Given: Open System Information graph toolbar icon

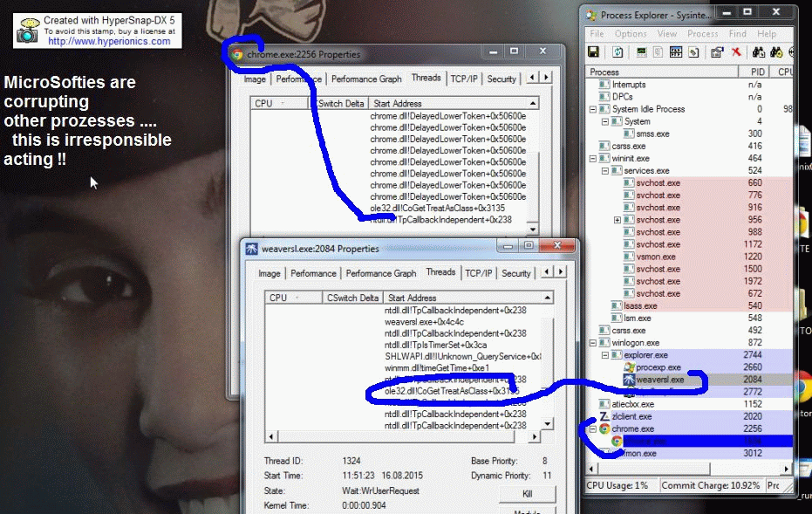Looking at the screenshot, I should point(641,51).
